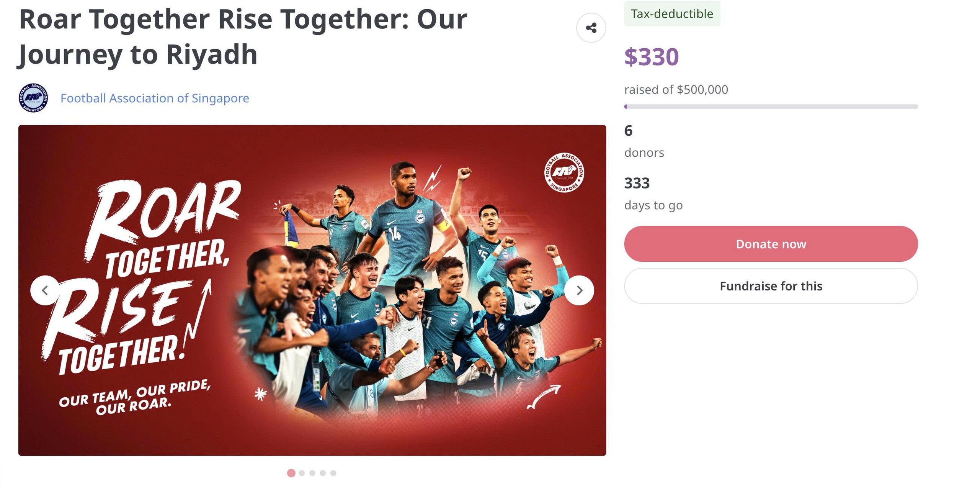Expand the next image using the chevron
Screen dimensions: 980x487
tap(580, 290)
